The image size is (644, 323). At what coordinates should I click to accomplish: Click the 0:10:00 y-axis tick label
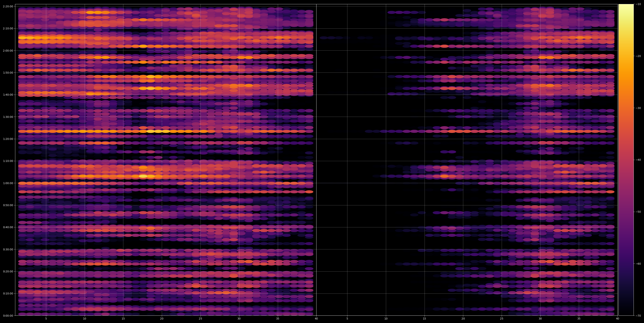tap(8, 293)
